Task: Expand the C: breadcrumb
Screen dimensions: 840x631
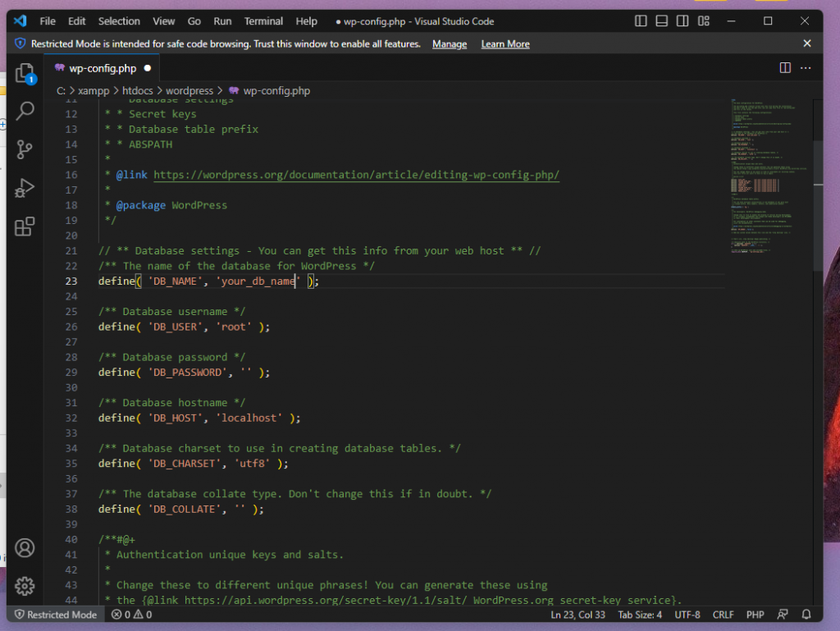Action: click(x=61, y=90)
